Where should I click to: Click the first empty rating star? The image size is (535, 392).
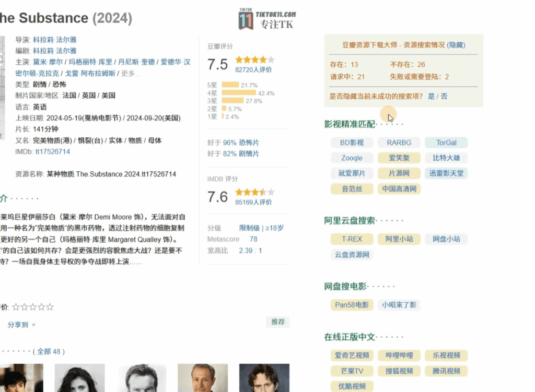pos(16,307)
